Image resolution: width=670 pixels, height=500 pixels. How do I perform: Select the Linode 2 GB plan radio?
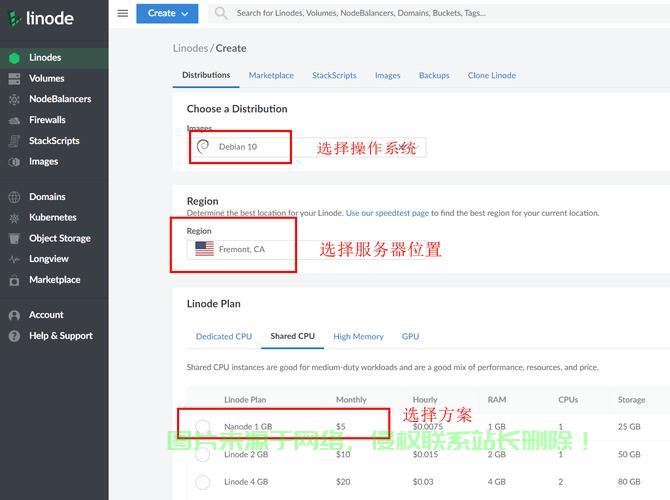point(203,454)
